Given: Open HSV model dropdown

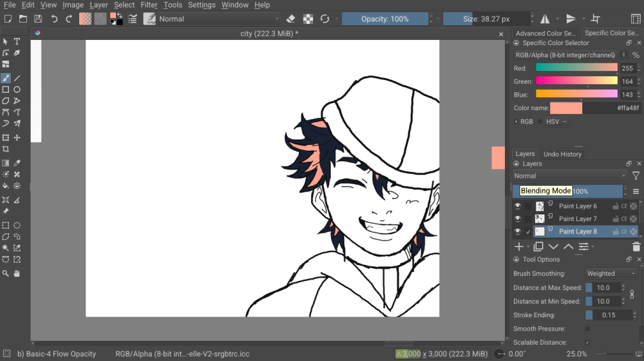Looking at the screenshot, I should pos(556,122).
